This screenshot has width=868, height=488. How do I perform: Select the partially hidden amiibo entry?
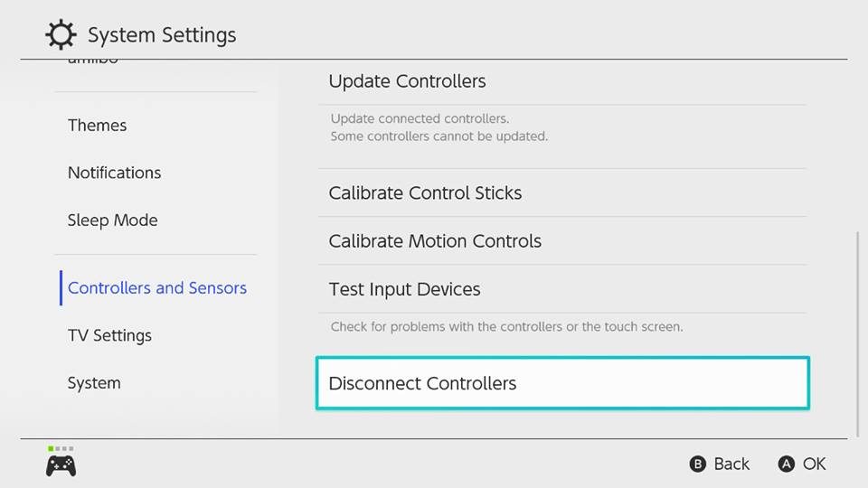coord(93,60)
